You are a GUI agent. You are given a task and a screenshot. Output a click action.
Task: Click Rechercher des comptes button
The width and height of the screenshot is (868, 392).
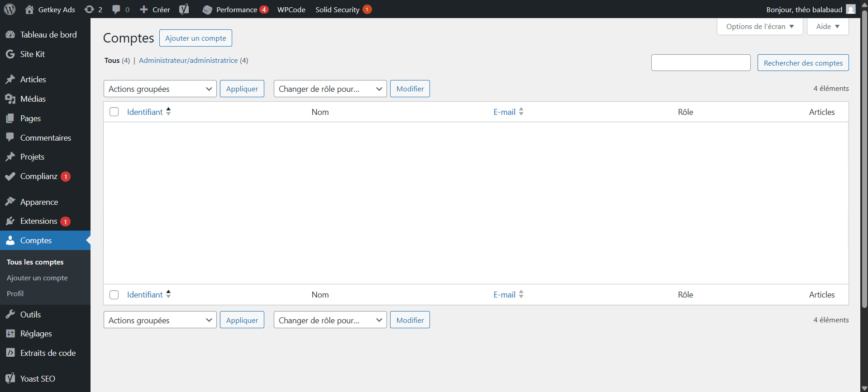click(803, 63)
